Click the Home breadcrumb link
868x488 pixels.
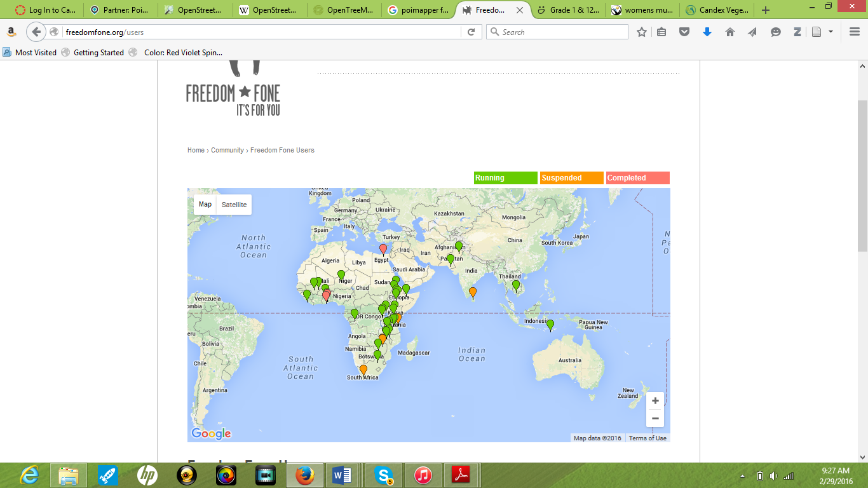click(196, 150)
